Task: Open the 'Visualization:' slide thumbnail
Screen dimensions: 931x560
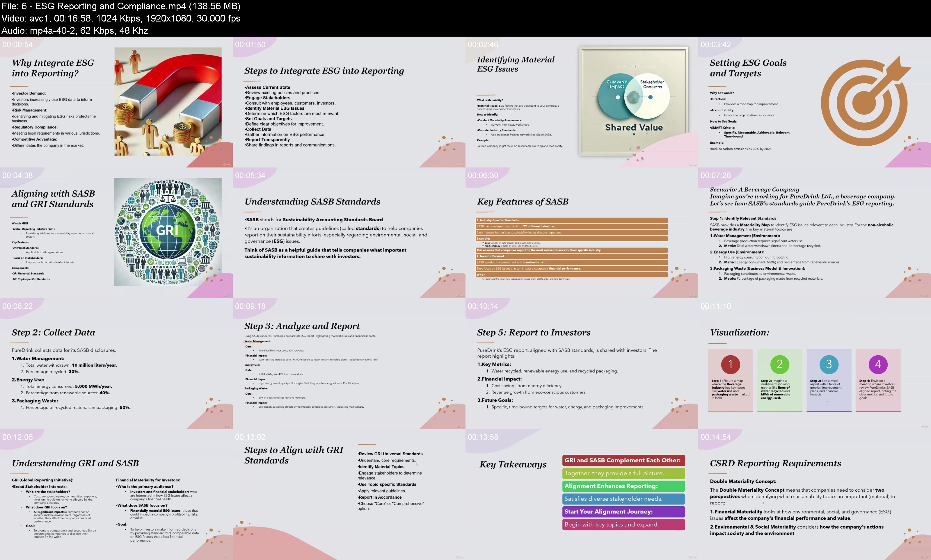Action: click(x=815, y=364)
